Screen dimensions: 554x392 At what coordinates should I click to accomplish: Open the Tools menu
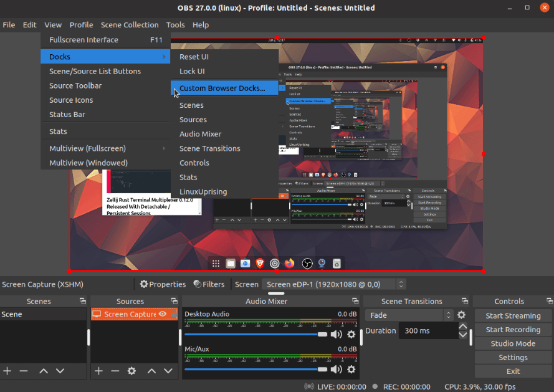(176, 25)
